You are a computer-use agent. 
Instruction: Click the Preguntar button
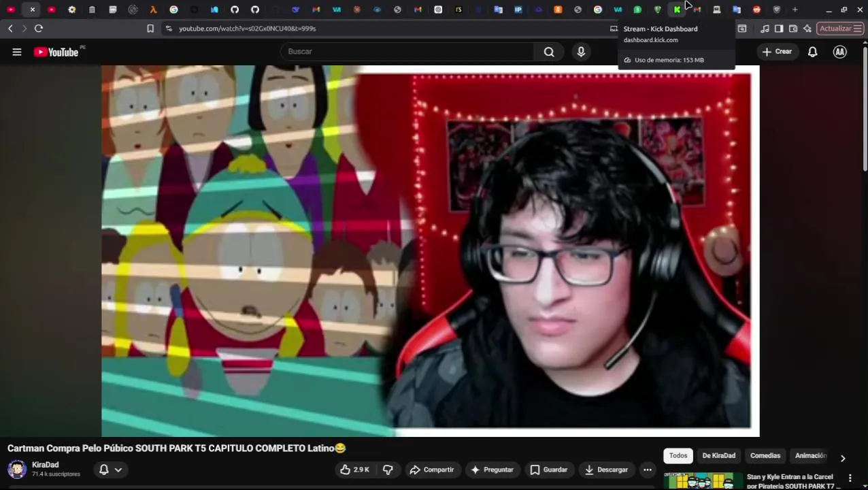coord(492,470)
